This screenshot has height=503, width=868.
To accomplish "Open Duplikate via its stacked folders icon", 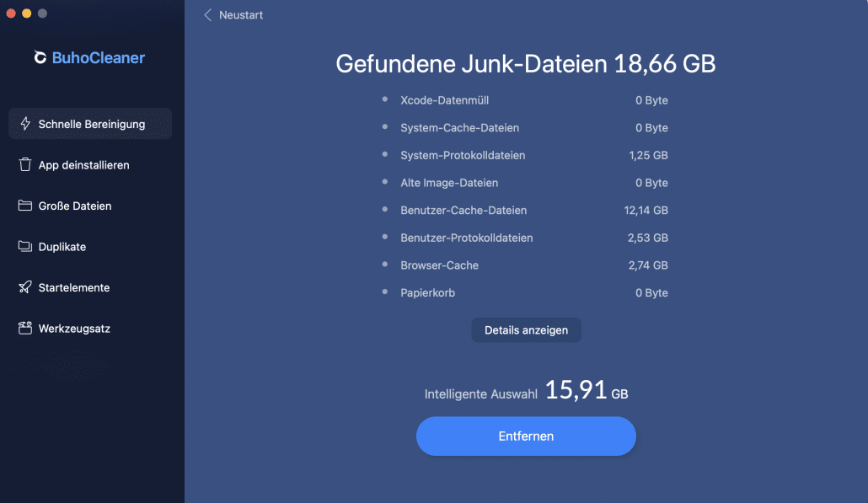I will point(25,247).
